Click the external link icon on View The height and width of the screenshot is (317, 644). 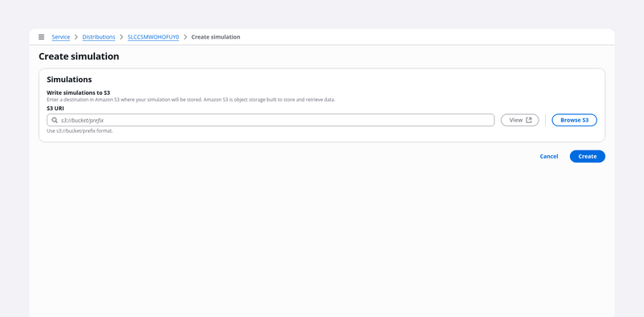pos(529,121)
